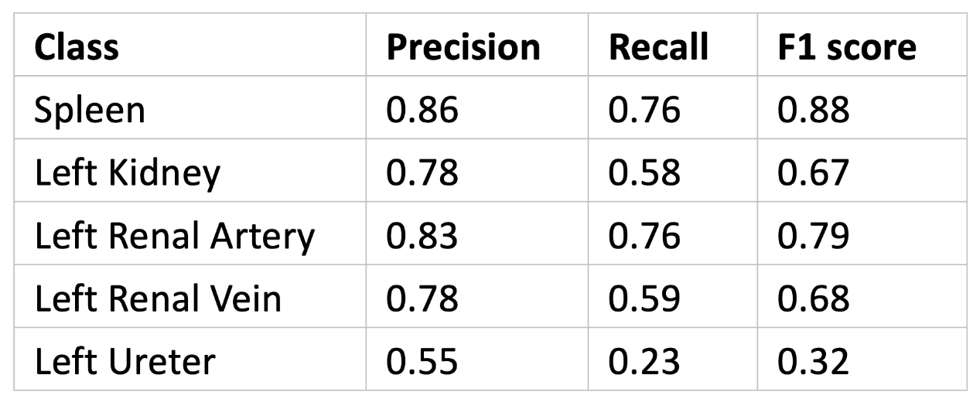The width and height of the screenshot is (980, 409).
Task: Click Left Renal Artery F1 0.79
Action: (x=814, y=235)
